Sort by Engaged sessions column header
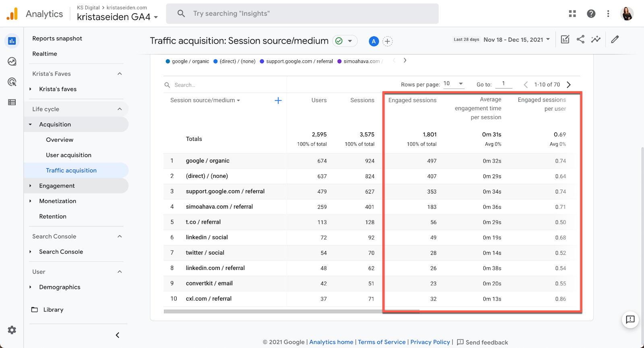The image size is (644, 348). (x=412, y=100)
